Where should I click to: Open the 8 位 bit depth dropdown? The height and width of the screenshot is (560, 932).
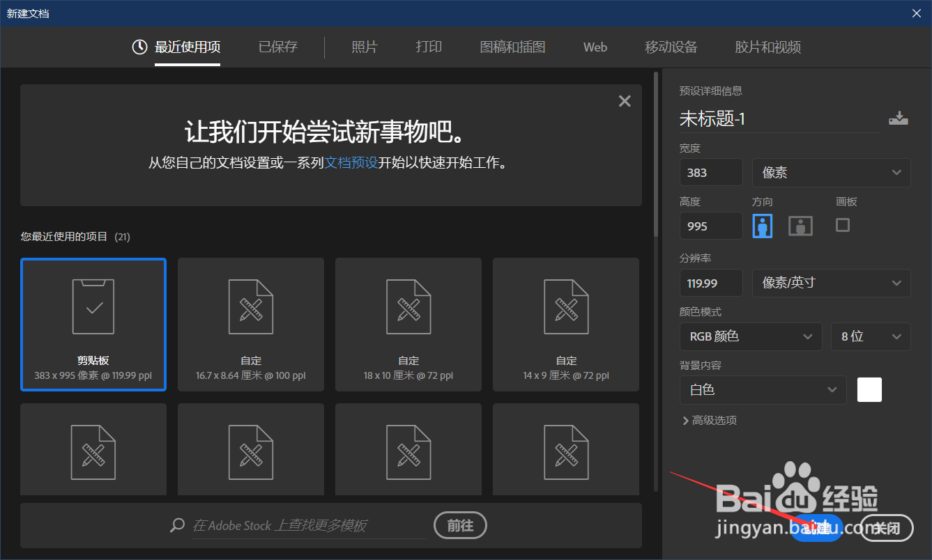[870, 336]
